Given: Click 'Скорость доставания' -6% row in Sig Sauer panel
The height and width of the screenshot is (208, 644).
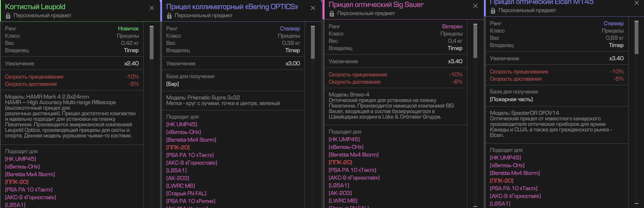Looking at the screenshot, I should pos(395,82).
